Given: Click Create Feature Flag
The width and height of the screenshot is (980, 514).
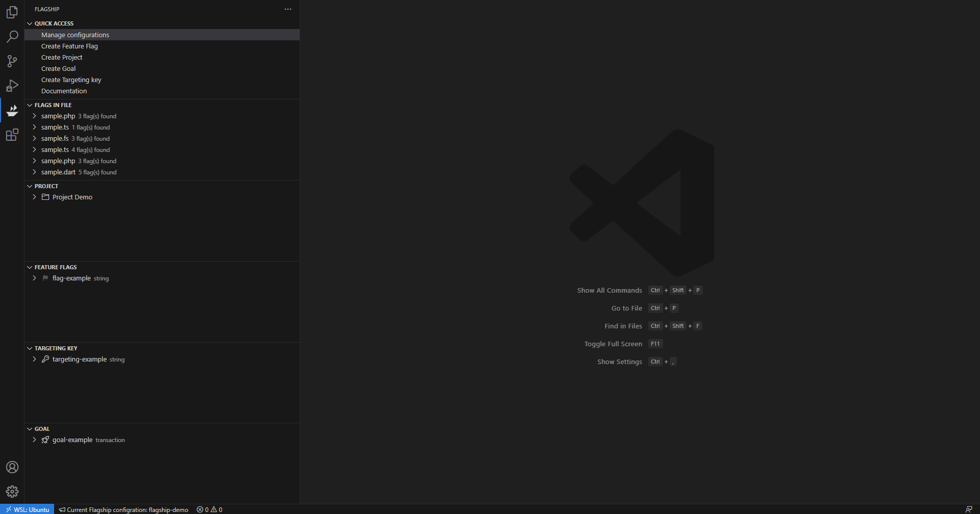Looking at the screenshot, I should 162,46.
